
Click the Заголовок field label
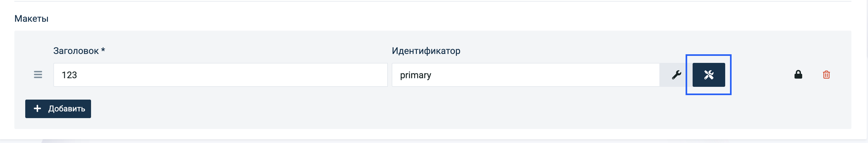(x=76, y=51)
